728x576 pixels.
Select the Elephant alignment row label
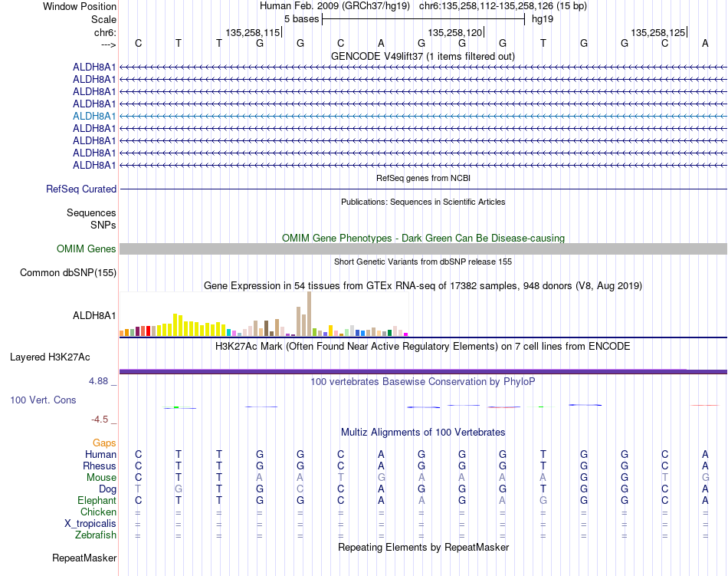pos(97,501)
